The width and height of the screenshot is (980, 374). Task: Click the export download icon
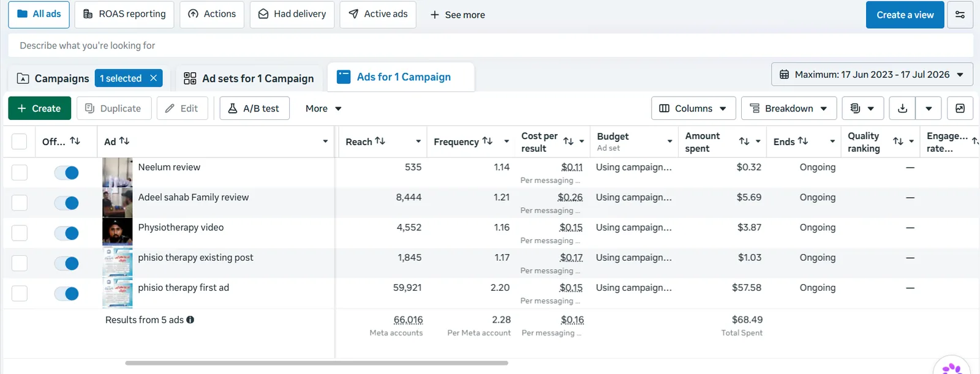point(902,108)
